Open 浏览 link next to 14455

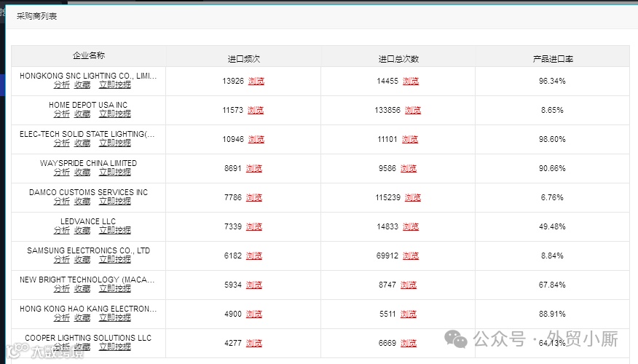411,81
